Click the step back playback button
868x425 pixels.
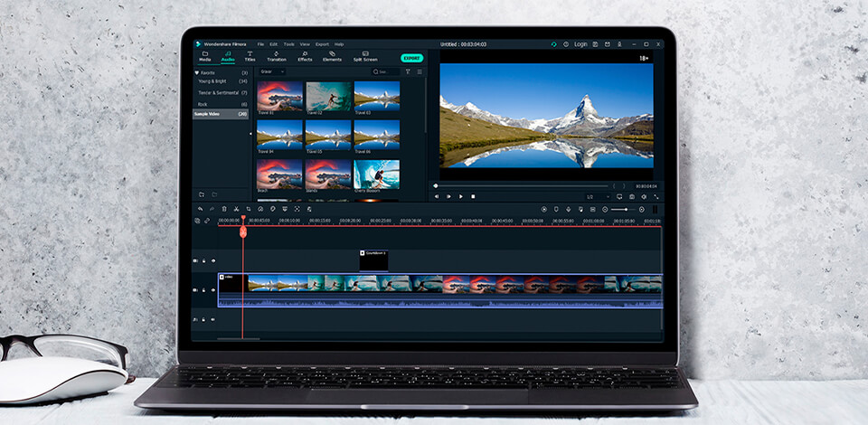437,196
